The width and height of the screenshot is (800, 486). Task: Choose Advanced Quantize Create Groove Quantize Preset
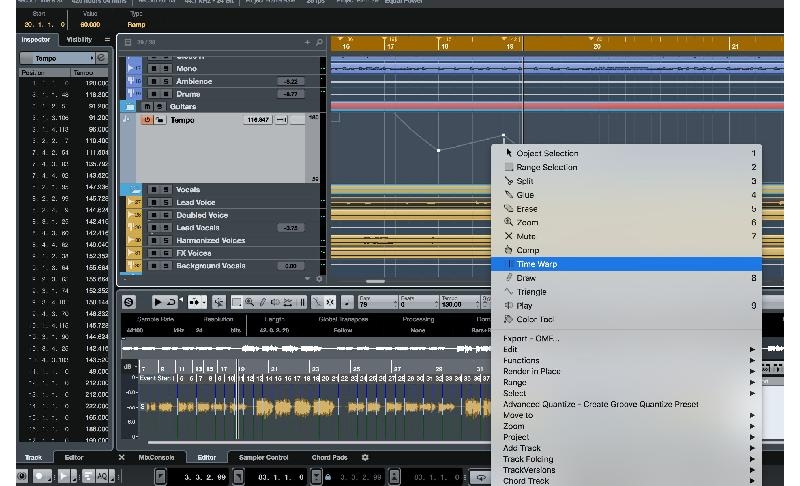tap(626, 404)
